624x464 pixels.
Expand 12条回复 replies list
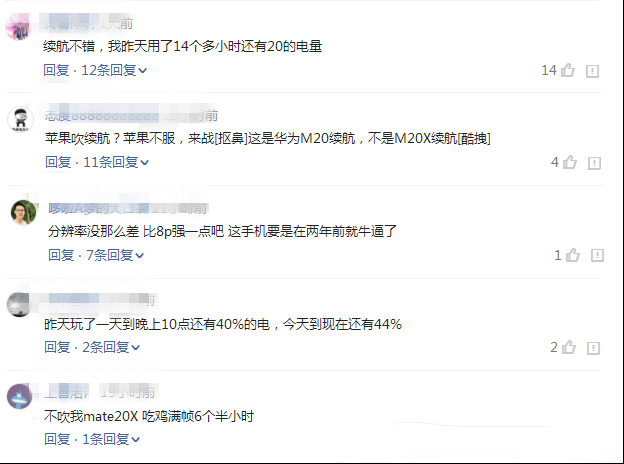click(114, 70)
